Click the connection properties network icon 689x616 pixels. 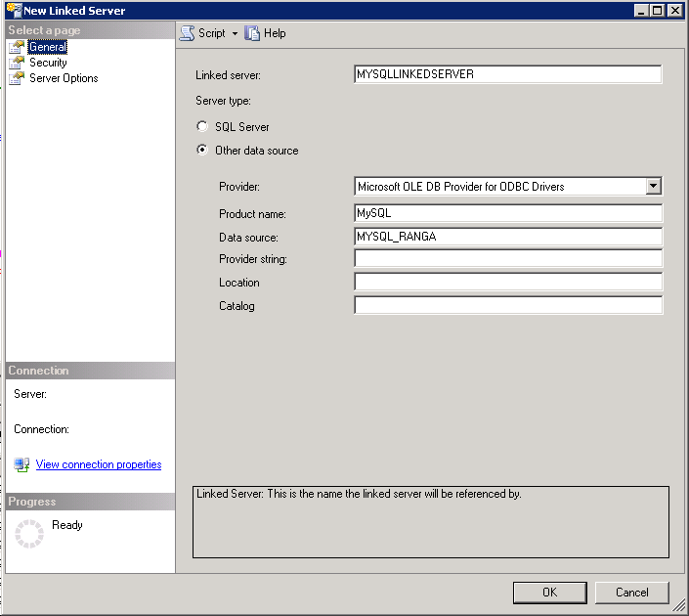(x=22, y=465)
